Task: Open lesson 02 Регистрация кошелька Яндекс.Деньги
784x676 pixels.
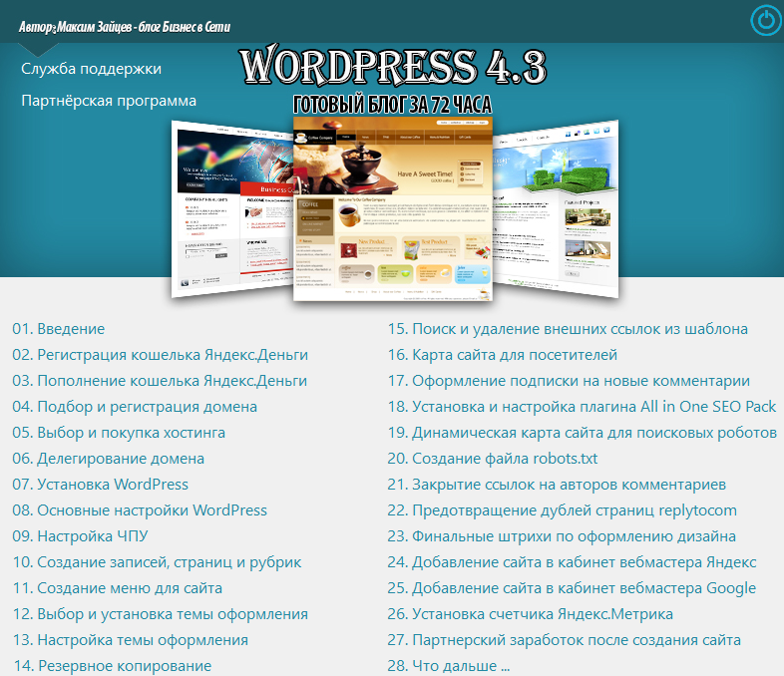Action: tap(160, 355)
